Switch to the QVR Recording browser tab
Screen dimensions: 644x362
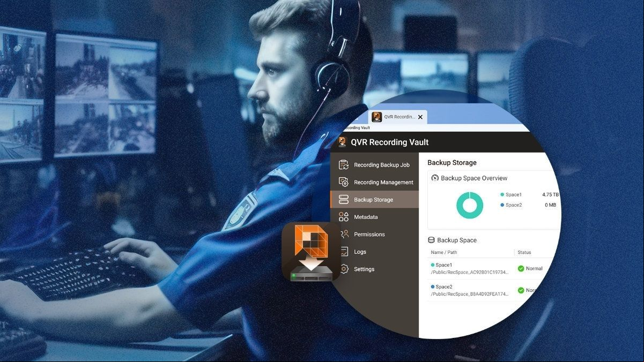click(398, 117)
